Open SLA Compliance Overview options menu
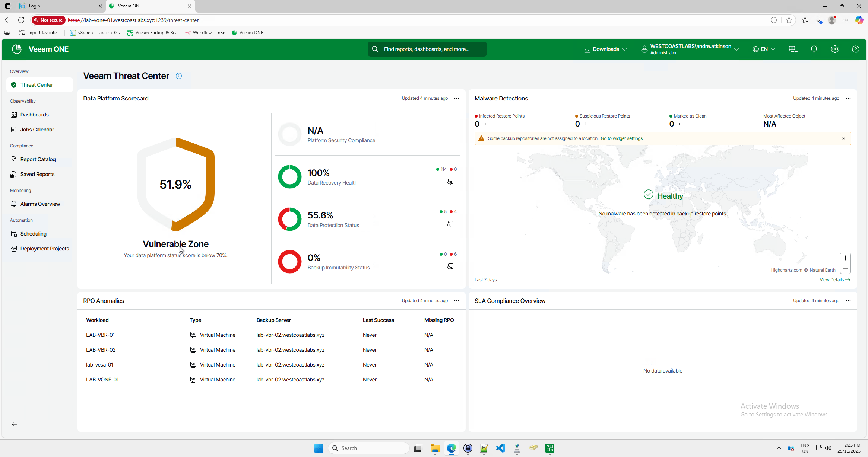Screen dimensions: 868x457 tap(848, 301)
